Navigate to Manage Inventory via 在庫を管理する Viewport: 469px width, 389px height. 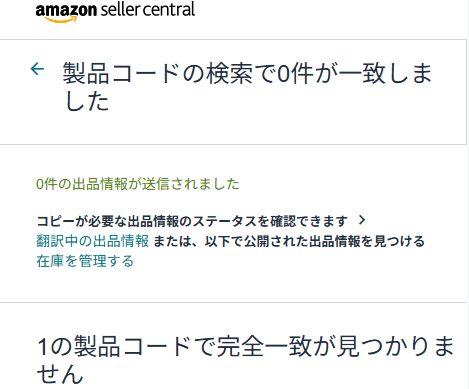point(85,261)
